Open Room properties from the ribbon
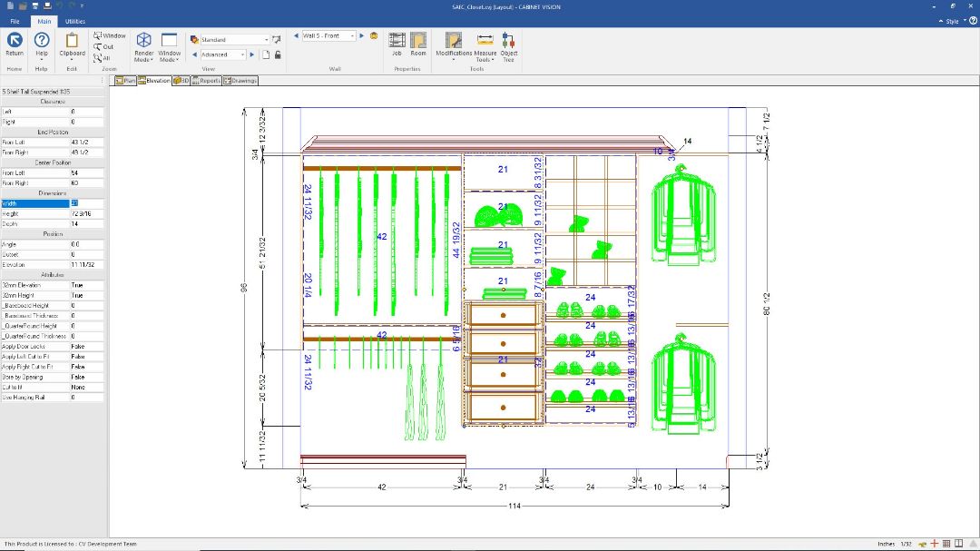Image resolution: width=980 pixels, height=551 pixels. coord(418,41)
